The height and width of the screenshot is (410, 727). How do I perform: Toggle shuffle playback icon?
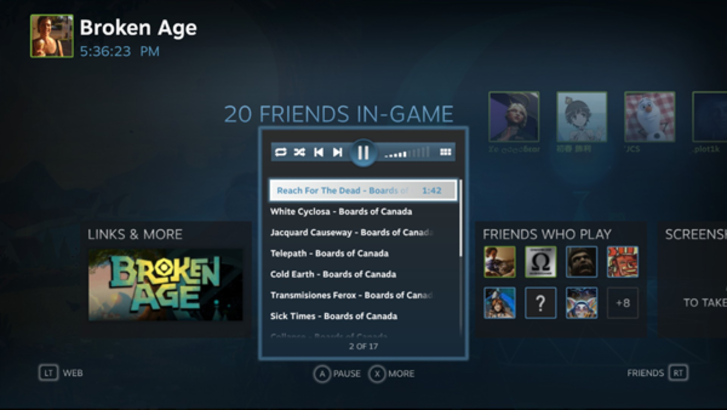point(300,152)
